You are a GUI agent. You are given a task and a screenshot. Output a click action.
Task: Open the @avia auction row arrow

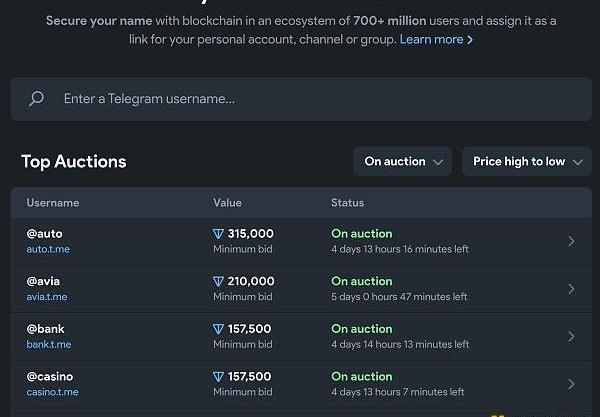[x=571, y=289]
